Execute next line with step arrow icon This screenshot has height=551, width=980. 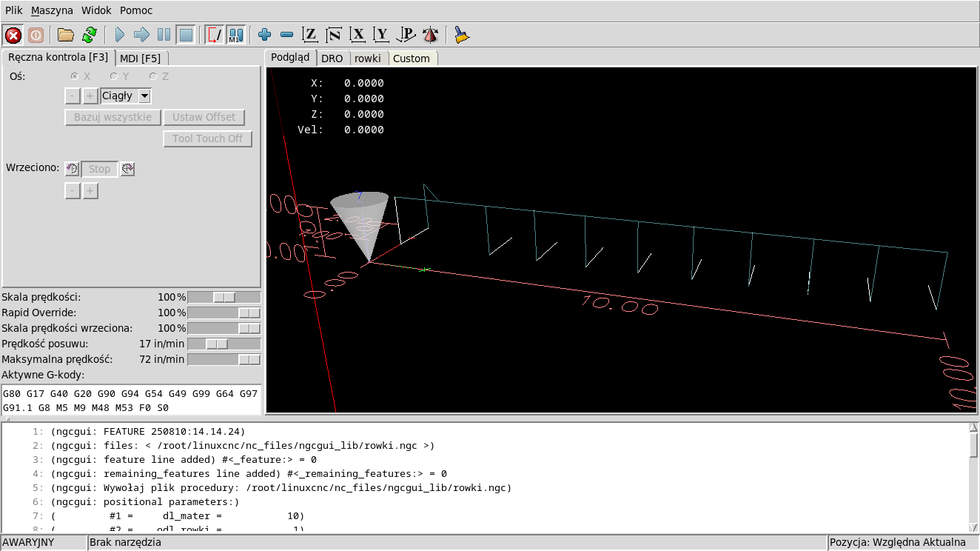[x=142, y=34]
